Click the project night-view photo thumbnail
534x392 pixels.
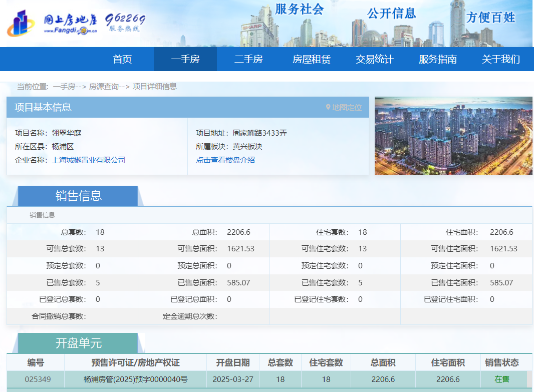tap(453, 136)
